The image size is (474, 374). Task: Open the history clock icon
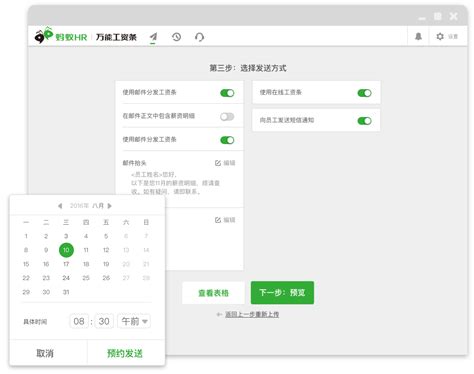click(176, 37)
